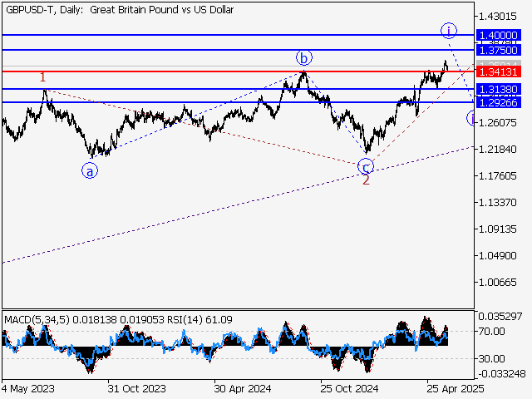Select the '30 Apr 2024' date marker
532x399 pixels.
click(241, 388)
